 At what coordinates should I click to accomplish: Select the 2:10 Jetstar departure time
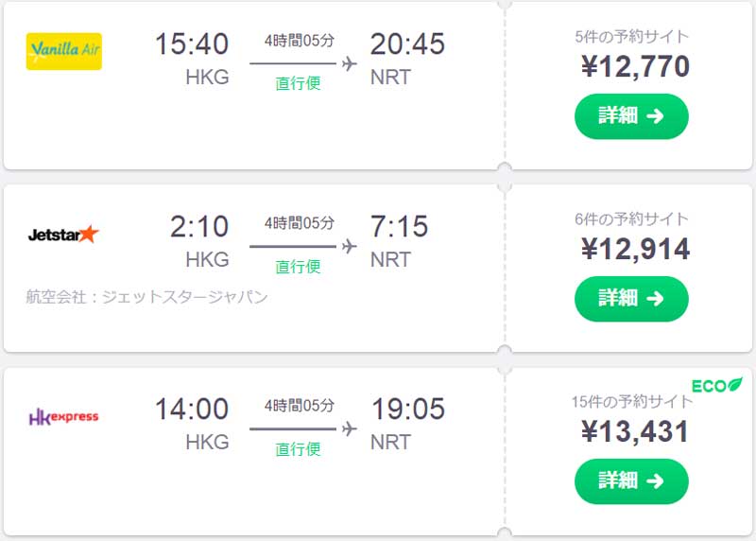[199, 227]
